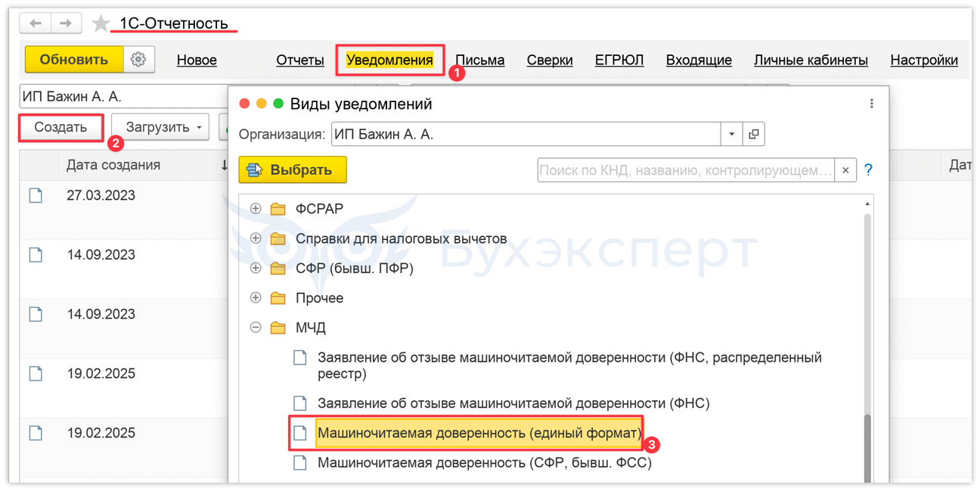Screen dimensions: 980x491
Task: Select the МЧД folder
Action: click(311, 328)
